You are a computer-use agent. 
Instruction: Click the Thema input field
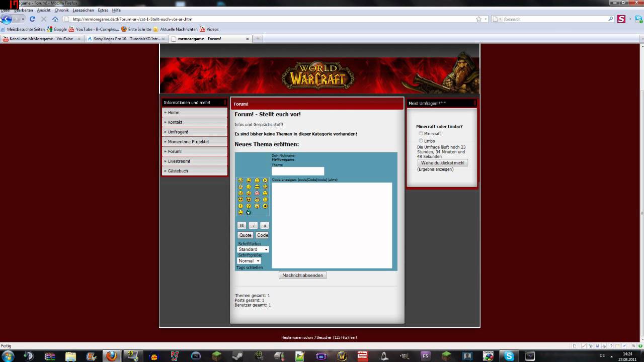(298, 171)
